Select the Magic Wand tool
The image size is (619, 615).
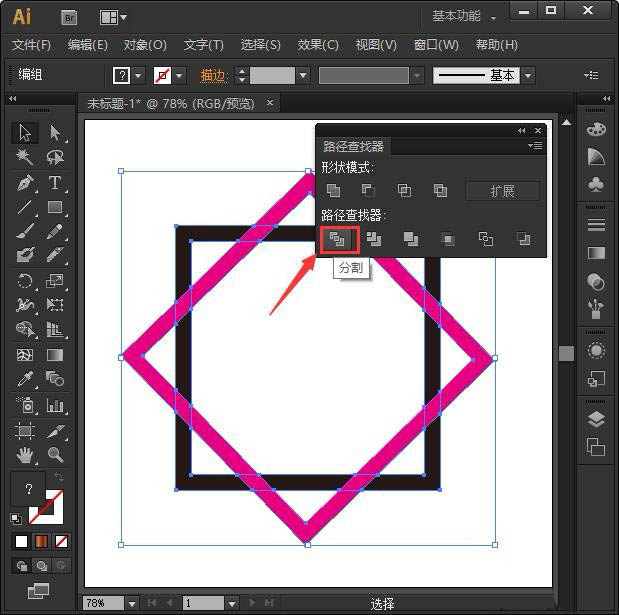[25, 158]
